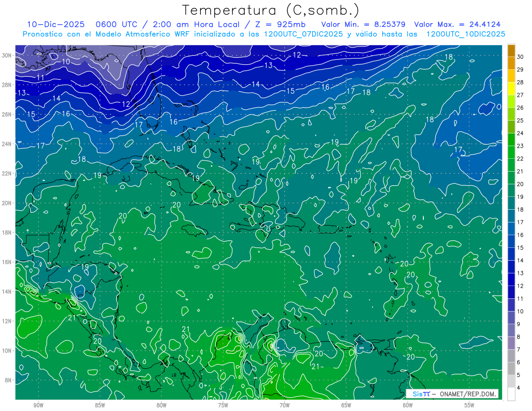Click the white colorbar swatch at value 4

512,394
